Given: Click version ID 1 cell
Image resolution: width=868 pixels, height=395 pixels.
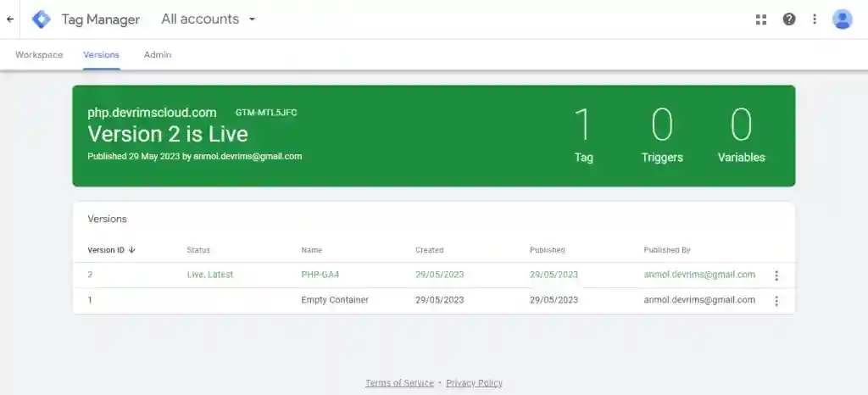Looking at the screenshot, I should (90, 300).
